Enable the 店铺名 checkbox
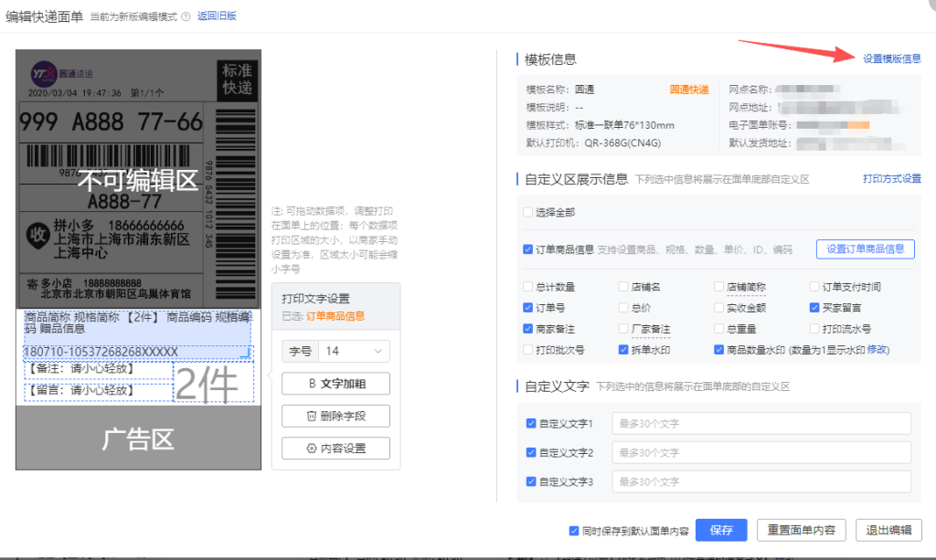The width and height of the screenshot is (936, 560). click(624, 287)
